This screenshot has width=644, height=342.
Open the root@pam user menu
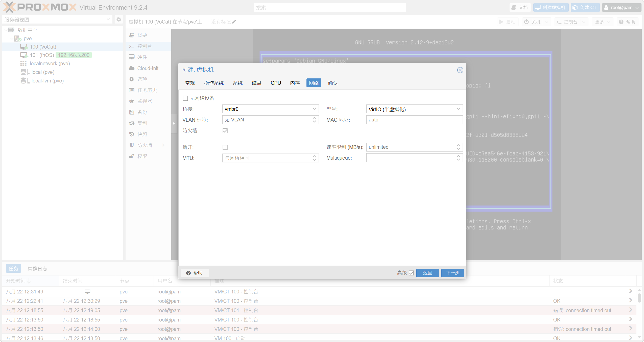[x=621, y=8]
